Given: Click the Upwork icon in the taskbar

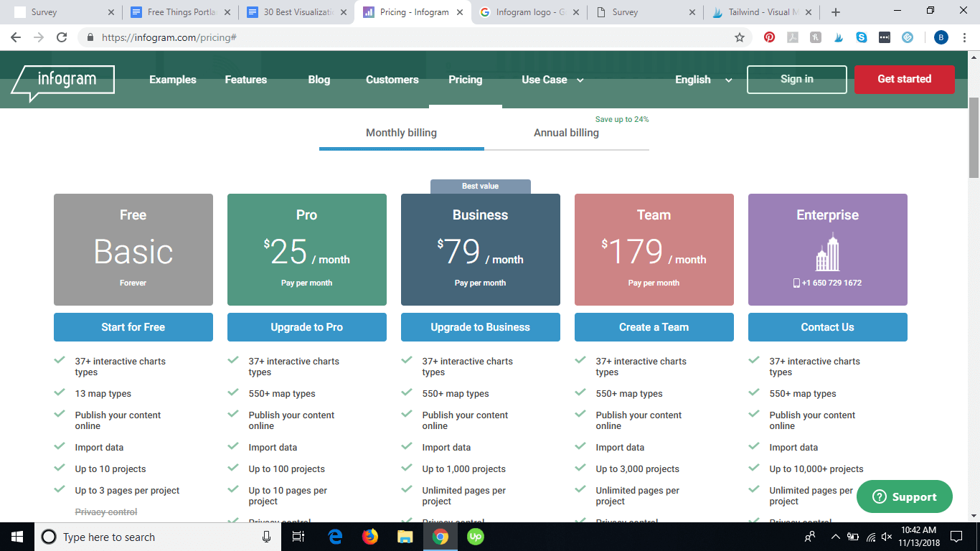Looking at the screenshot, I should pyautogui.click(x=475, y=537).
